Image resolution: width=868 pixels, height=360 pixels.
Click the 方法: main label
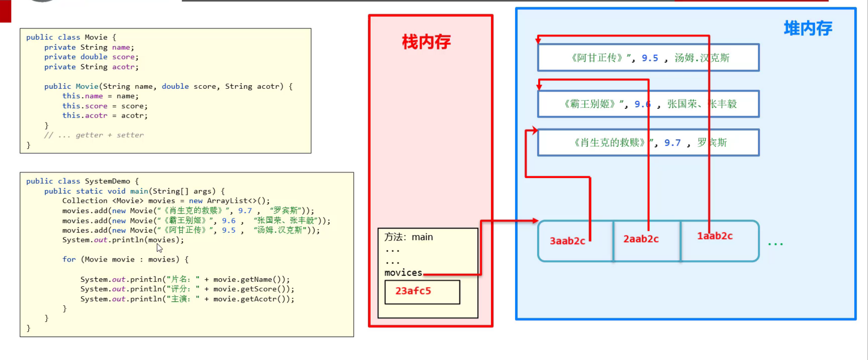[408, 237]
